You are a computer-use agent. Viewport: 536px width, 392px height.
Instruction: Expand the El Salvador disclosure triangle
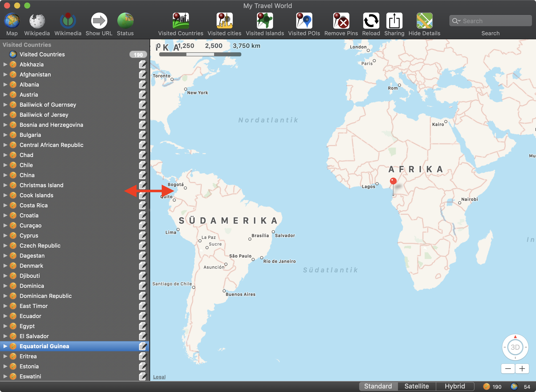(x=5, y=336)
